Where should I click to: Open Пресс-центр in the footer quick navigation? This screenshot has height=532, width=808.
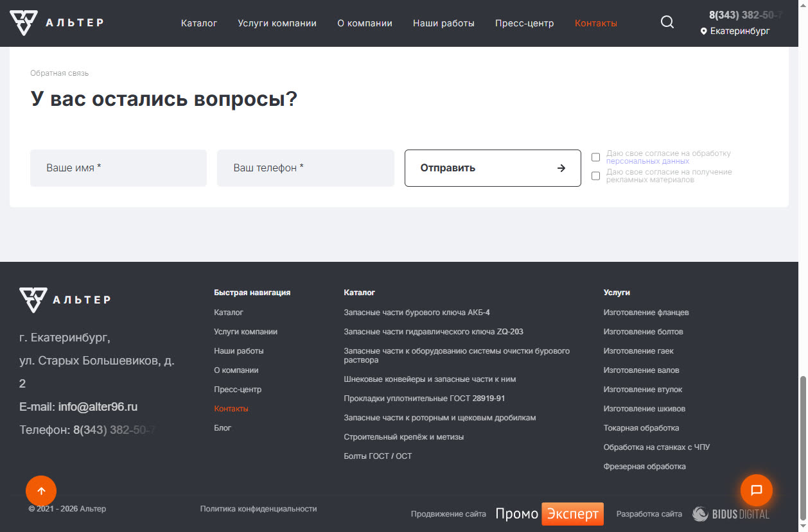click(238, 390)
